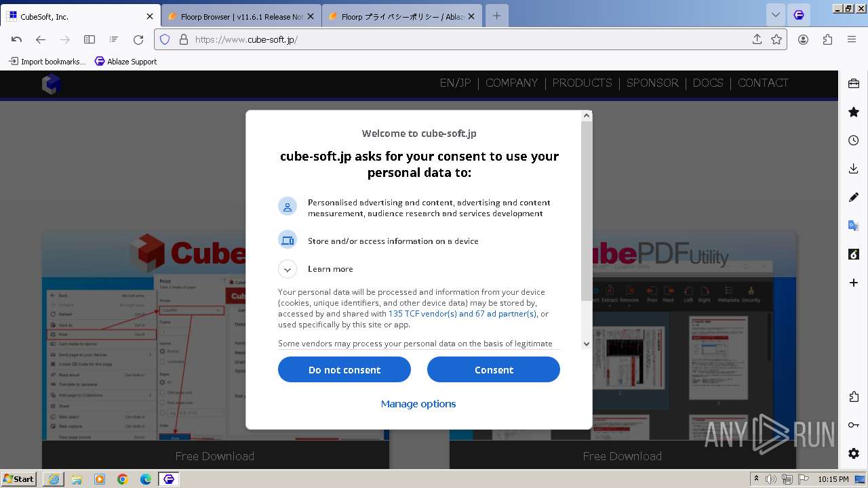Open the hamburger application menu
Viewport: 868px width, 488px height.
852,39
